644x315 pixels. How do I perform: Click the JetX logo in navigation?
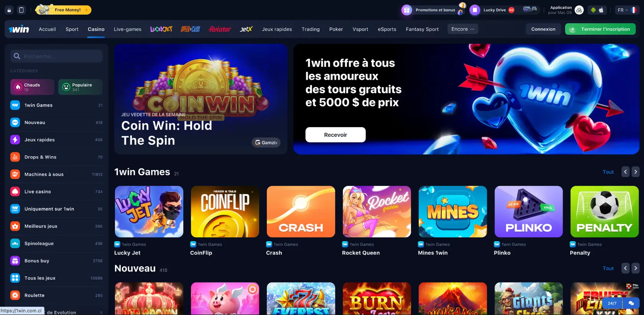coord(246,29)
